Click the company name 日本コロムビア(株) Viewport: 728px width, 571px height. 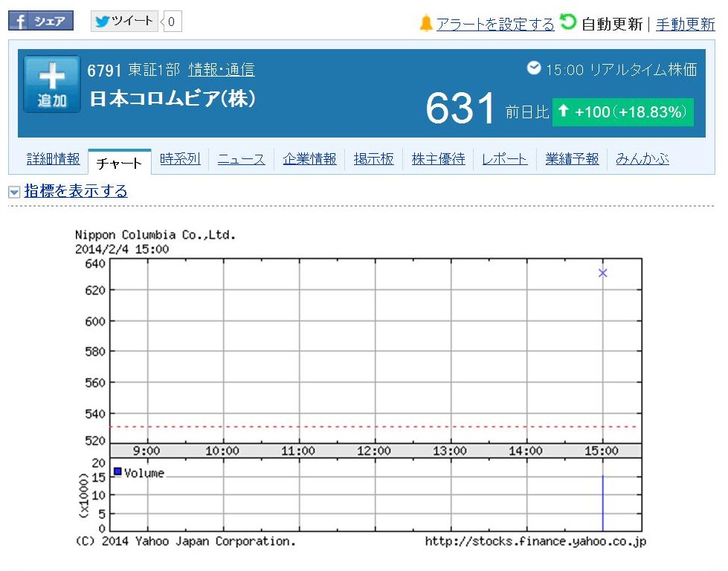tap(173, 98)
